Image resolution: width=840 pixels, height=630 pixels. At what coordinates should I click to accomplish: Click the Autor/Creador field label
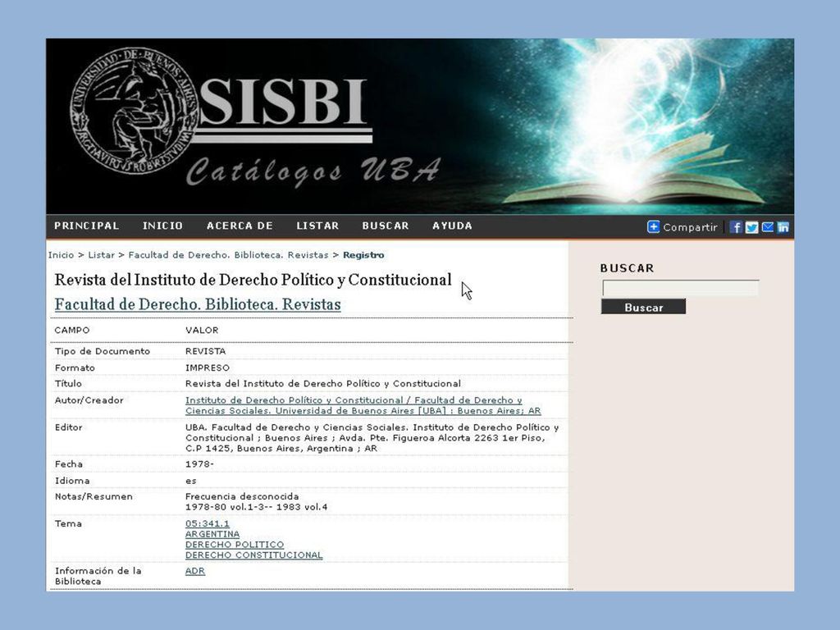tap(89, 400)
